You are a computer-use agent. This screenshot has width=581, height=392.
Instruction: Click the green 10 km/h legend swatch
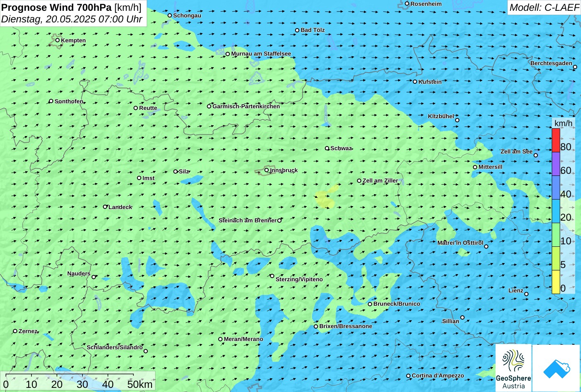tap(556, 235)
